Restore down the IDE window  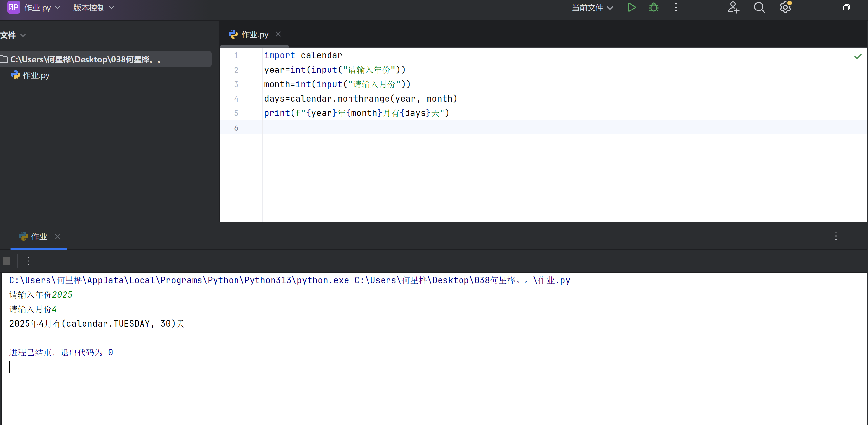(846, 7)
